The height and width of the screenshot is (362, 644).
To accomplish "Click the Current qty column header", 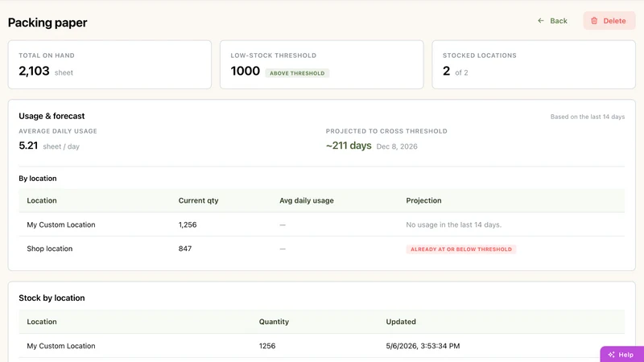I will [198, 200].
